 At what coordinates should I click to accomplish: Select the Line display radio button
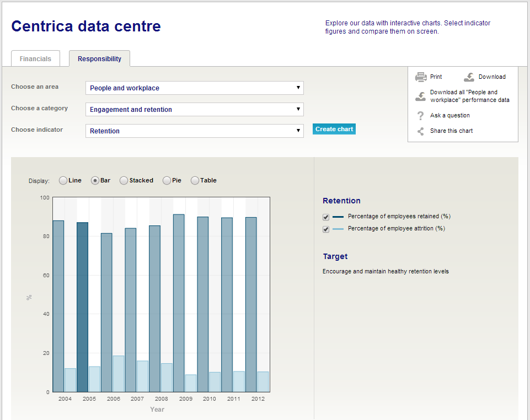[63, 180]
